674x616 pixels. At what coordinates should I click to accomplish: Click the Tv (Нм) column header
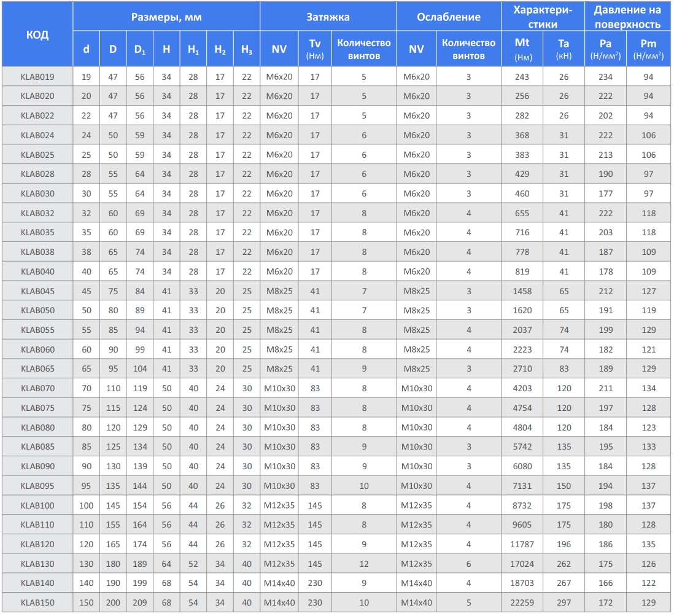pos(315,49)
